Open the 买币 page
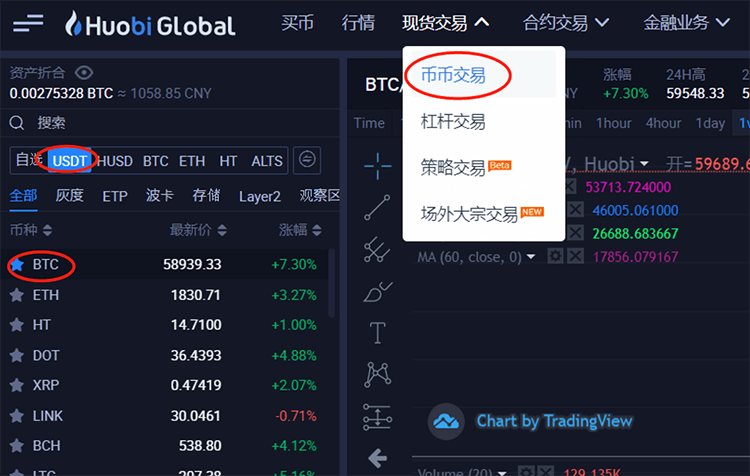The image size is (750, 476). [298, 23]
